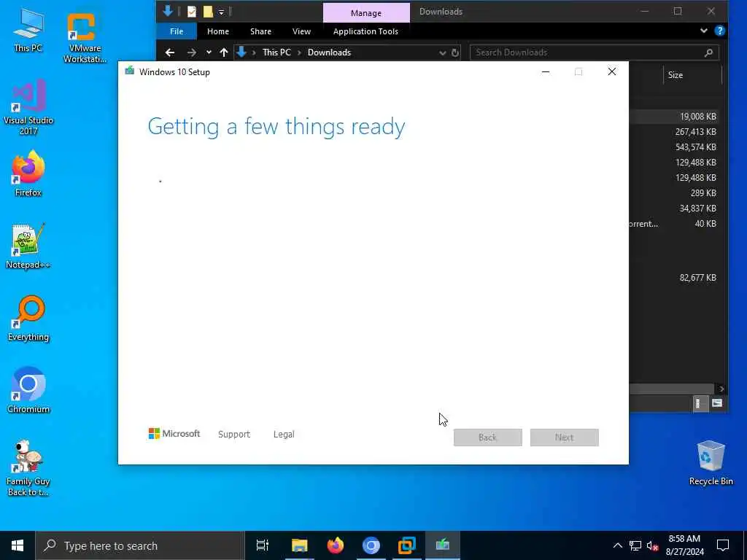Open recent locations dropdown in Explorer
The image size is (747, 560).
pos(209,52)
